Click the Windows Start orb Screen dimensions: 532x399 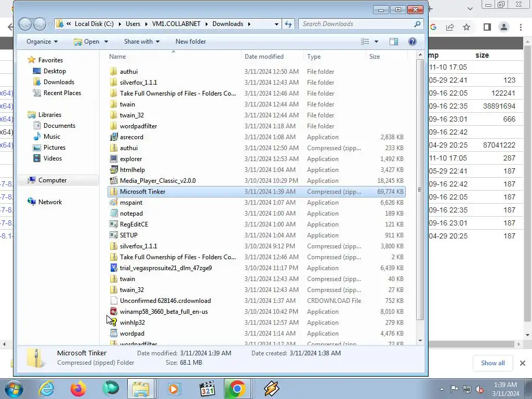pos(14,389)
